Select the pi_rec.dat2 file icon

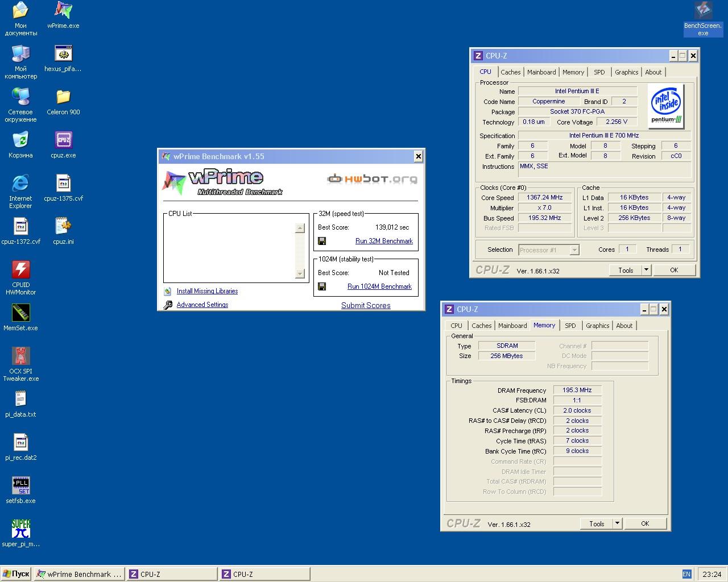(20, 447)
